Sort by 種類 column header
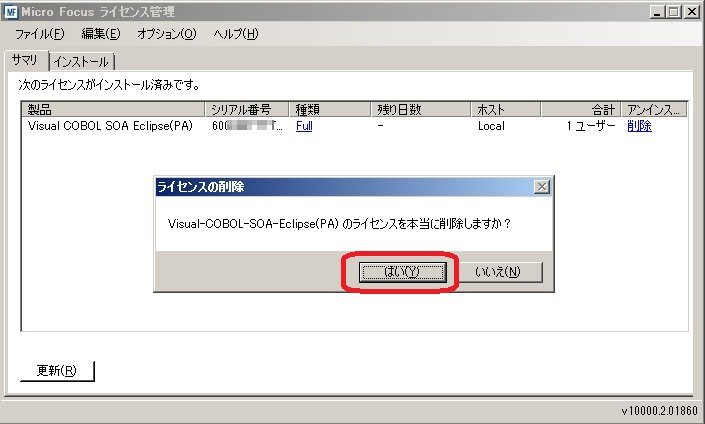 pos(330,109)
